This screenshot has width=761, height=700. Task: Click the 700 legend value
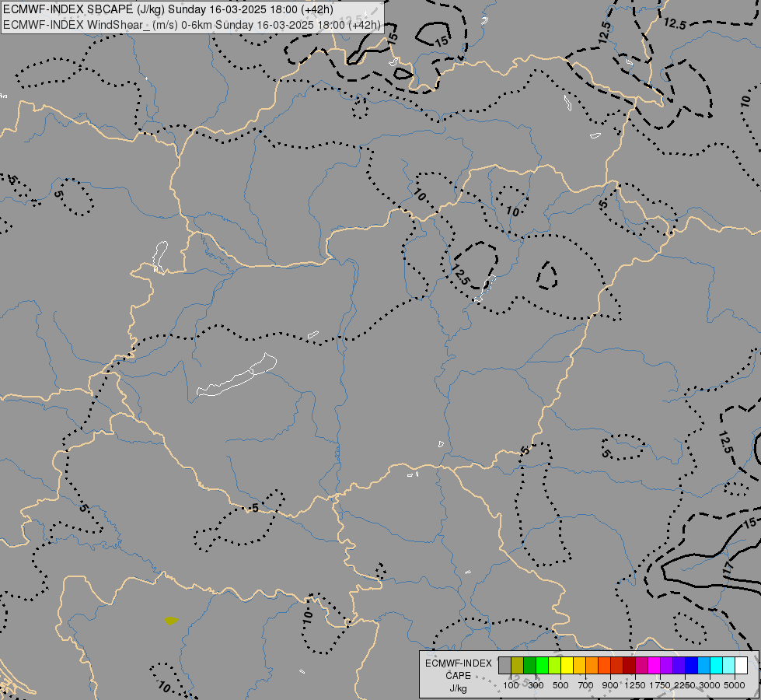[x=586, y=685]
